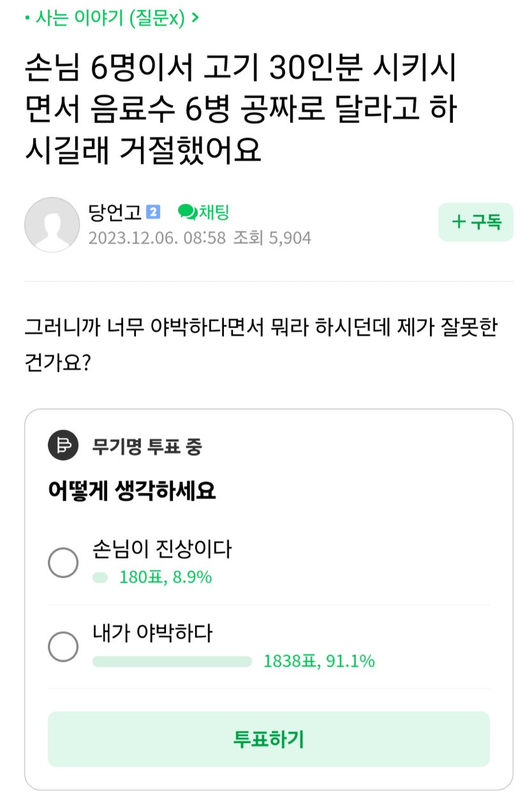Image resolution: width=532 pixels, height=803 pixels.
Task: Click the green chat bubble icon
Action: (x=188, y=211)
